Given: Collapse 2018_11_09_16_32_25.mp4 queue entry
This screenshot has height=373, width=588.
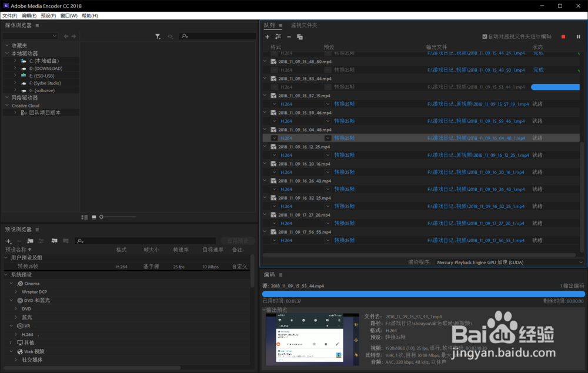Looking at the screenshot, I should point(265,197).
